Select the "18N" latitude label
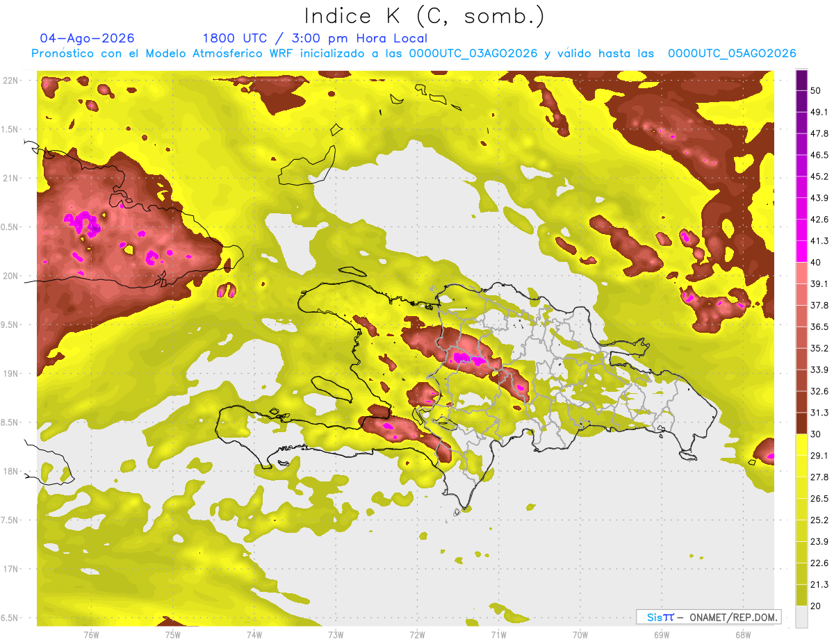Image resolution: width=834 pixels, height=644 pixels. tap(10, 472)
